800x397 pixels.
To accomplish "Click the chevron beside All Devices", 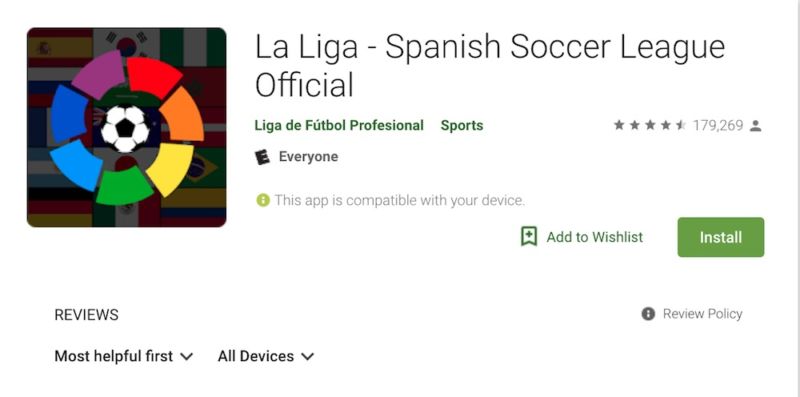I will [x=307, y=356].
